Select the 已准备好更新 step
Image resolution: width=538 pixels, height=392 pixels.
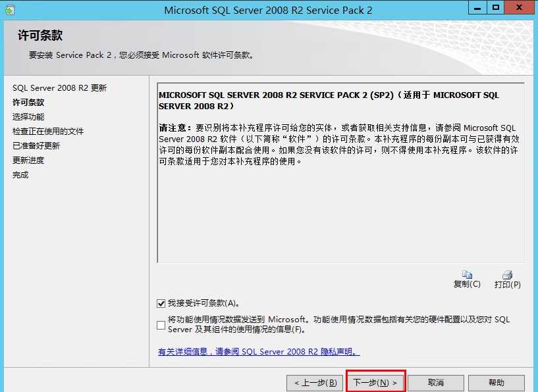[x=36, y=146]
